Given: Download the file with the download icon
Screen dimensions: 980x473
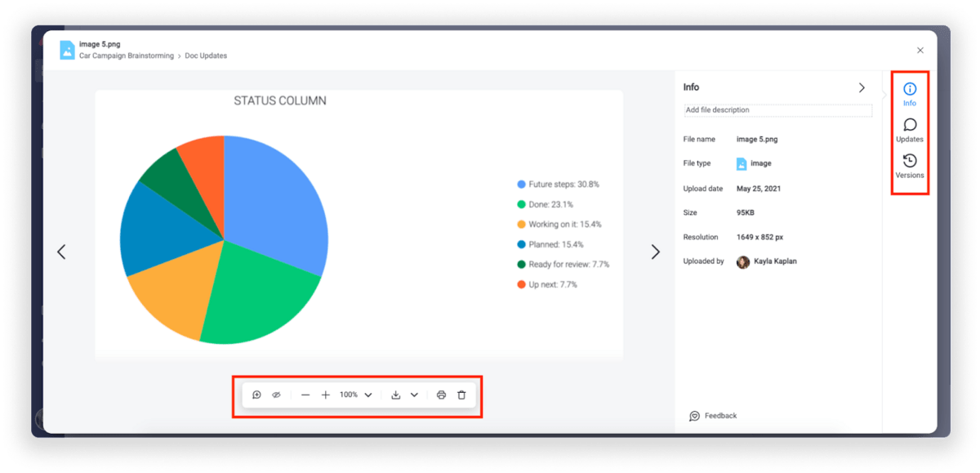Looking at the screenshot, I should point(396,395).
